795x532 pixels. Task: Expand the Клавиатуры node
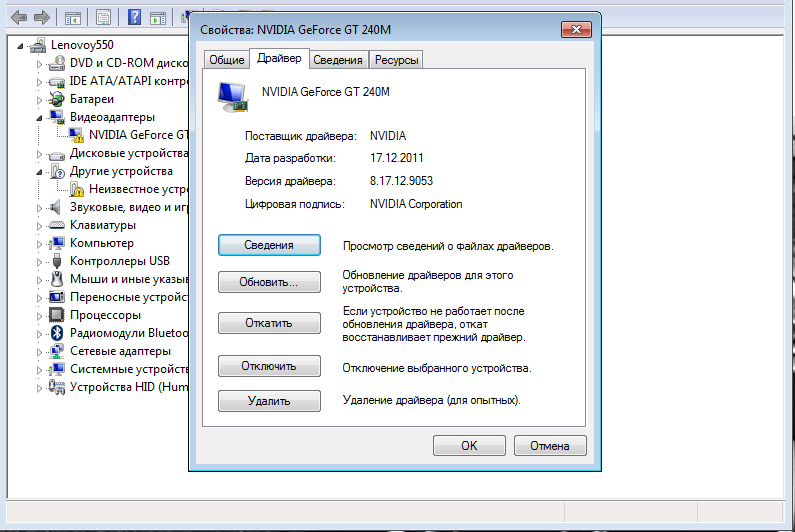(x=39, y=226)
